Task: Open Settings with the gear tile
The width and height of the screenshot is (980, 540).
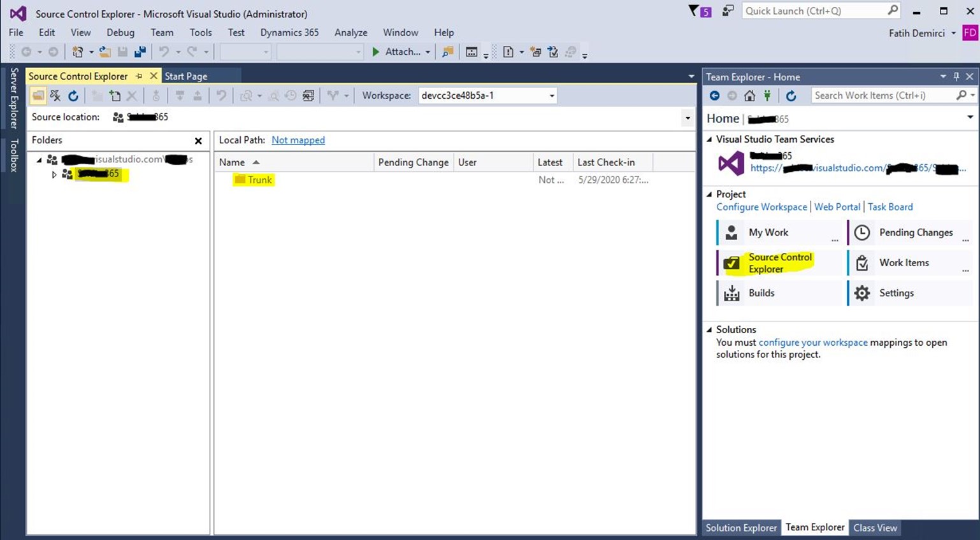Action: click(896, 293)
